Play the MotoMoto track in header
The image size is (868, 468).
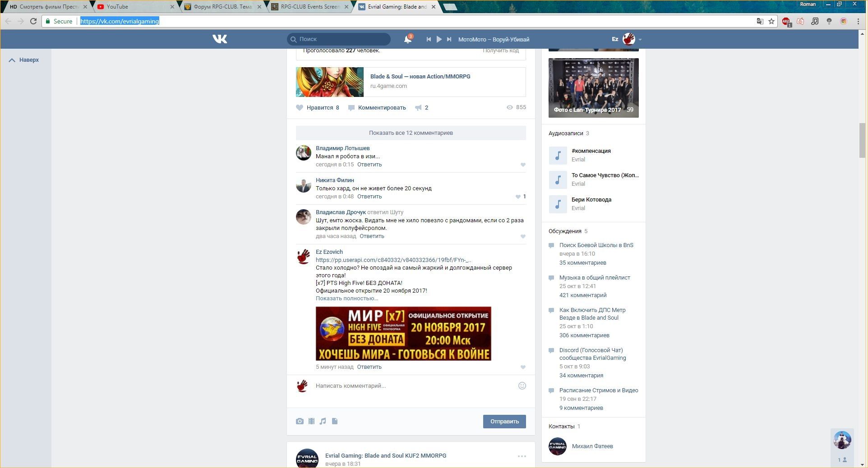[x=439, y=39]
